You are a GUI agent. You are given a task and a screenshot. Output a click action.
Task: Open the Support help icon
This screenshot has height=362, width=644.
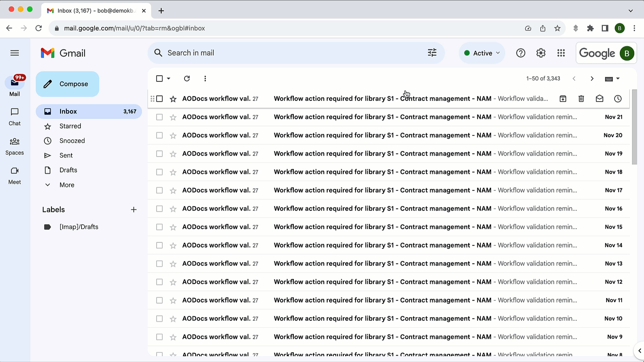click(x=521, y=53)
